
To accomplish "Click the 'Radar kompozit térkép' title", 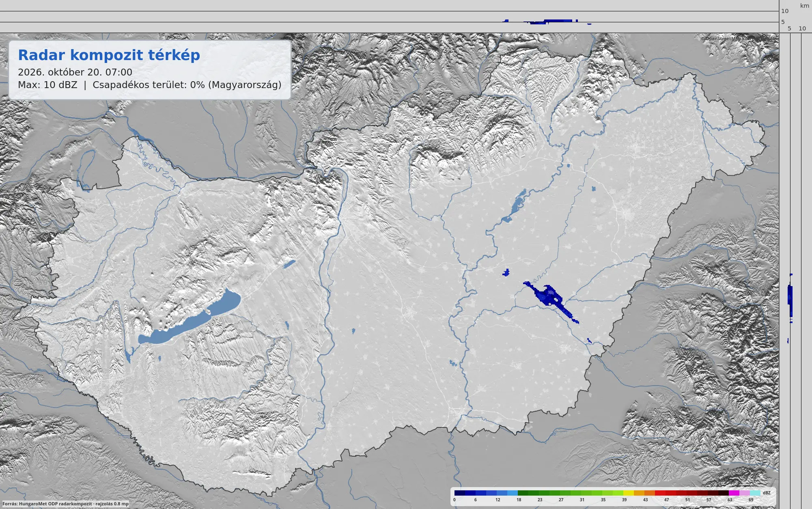I will 109,55.
